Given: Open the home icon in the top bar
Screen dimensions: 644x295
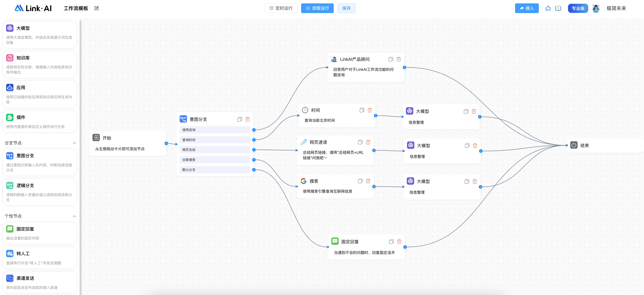Looking at the screenshot, I should [548, 8].
